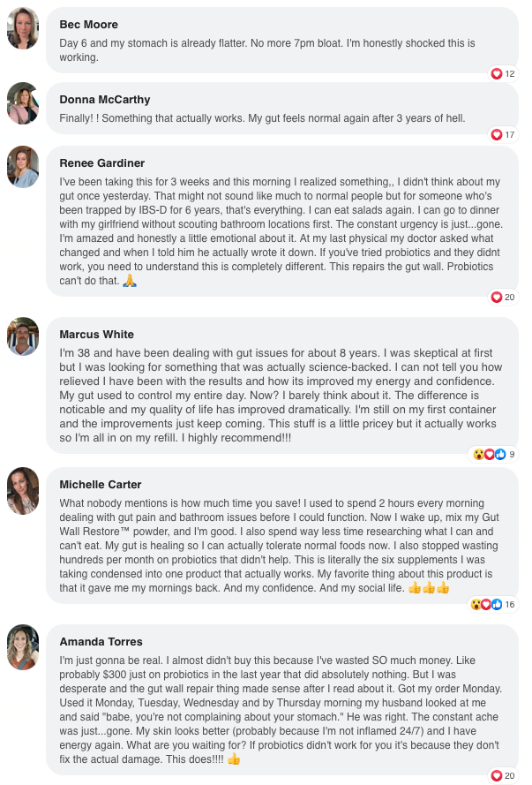
Task: Click the Amanda Torres name link
Action: [100, 642]
